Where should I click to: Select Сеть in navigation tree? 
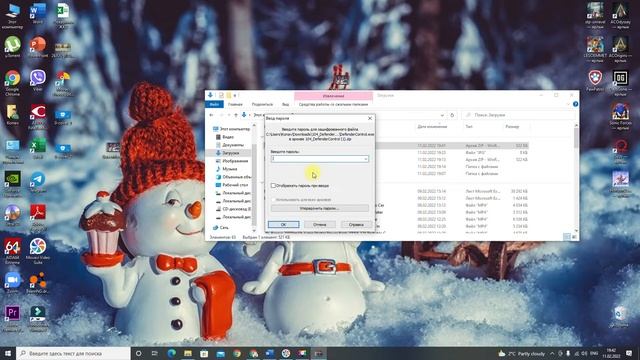click(x=224, y=227)
